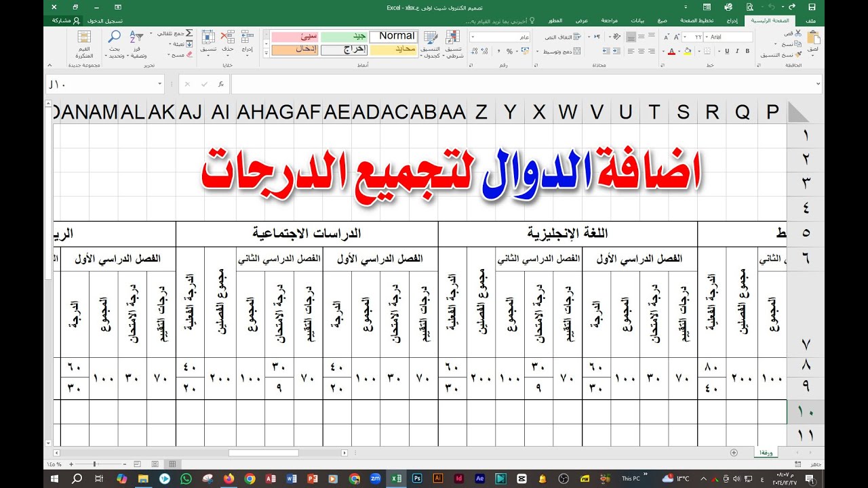Viewport: 868px width, 488px height.
Task: Click the Increase Font Size icon
Action: [x=676, y=37]
